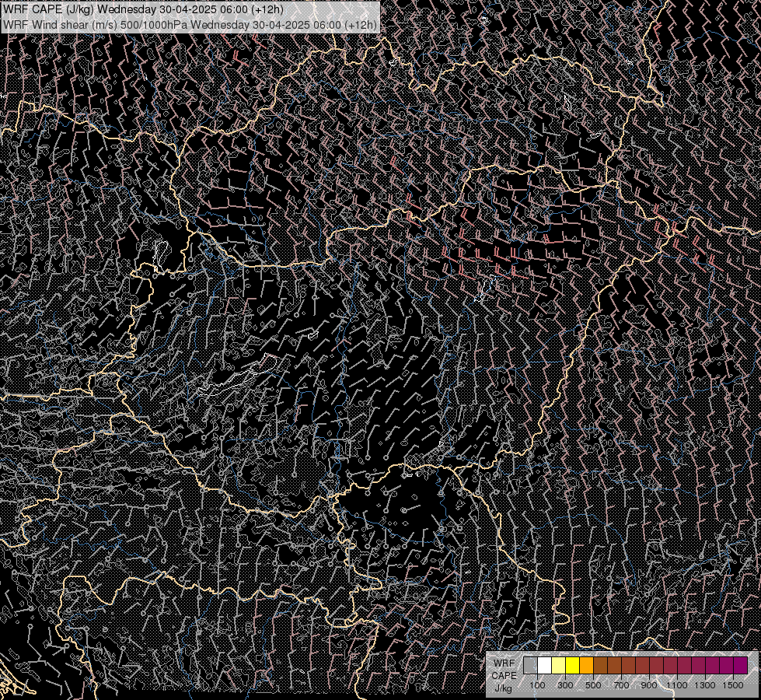Click the legend label 900
Viewport: 761px width, 700px height.
[649, 685]
